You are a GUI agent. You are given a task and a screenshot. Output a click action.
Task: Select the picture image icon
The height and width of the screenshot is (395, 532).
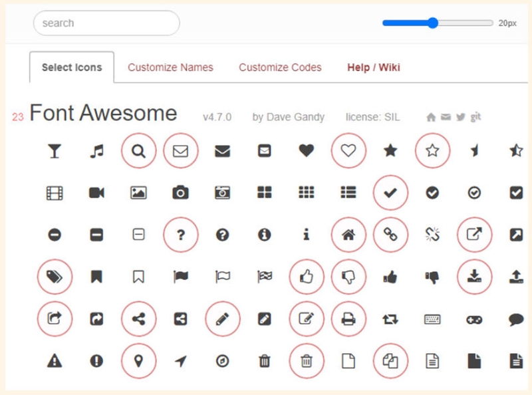pyautogui.click(x=138, y=193)
